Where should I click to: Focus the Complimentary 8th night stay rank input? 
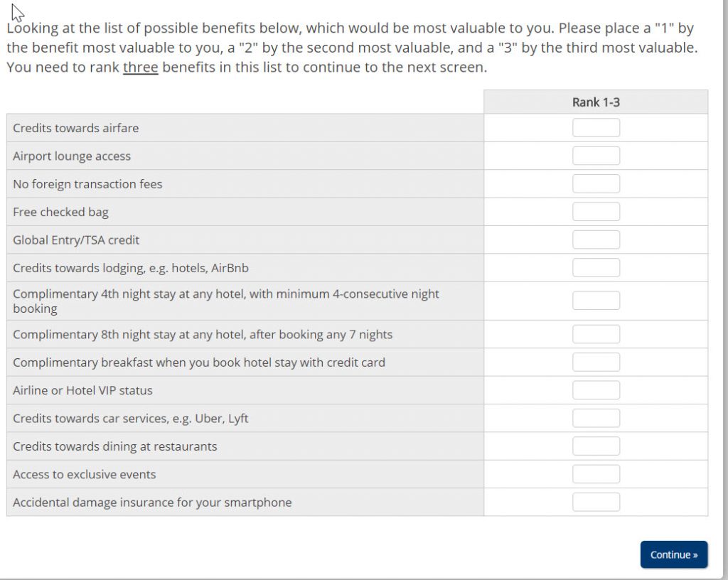(x=596, y=334)
